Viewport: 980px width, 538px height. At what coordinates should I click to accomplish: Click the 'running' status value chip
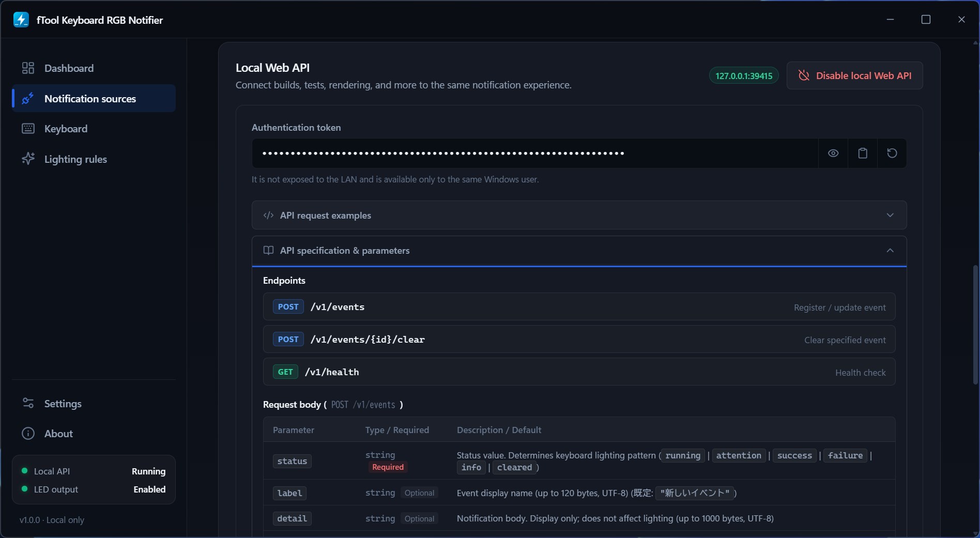pyautogui.click(x=683, y=455)
